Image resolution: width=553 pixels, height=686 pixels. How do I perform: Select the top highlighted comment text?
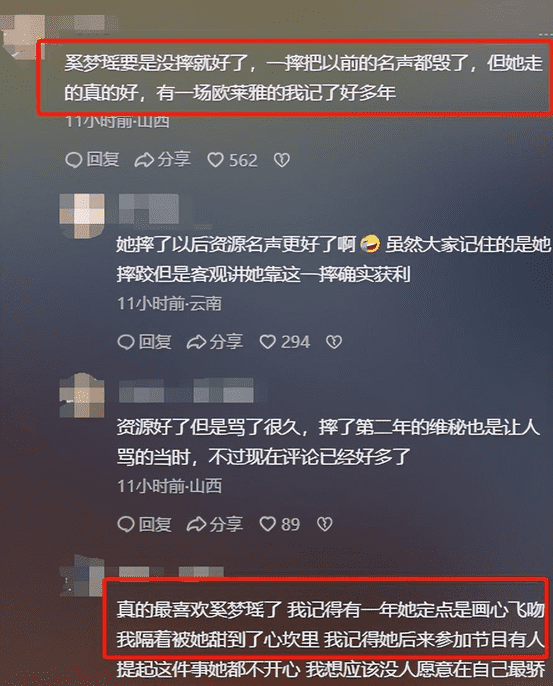pos(294,78)
